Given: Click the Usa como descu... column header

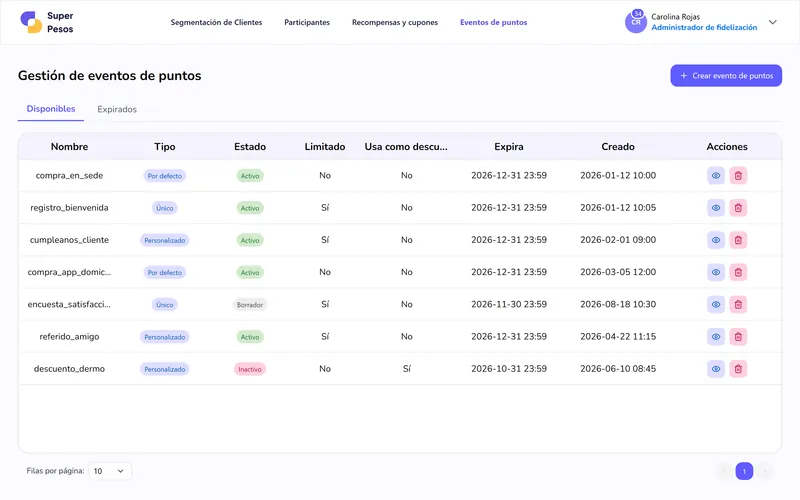Looking at the screenshot, I should click(406, 147).
